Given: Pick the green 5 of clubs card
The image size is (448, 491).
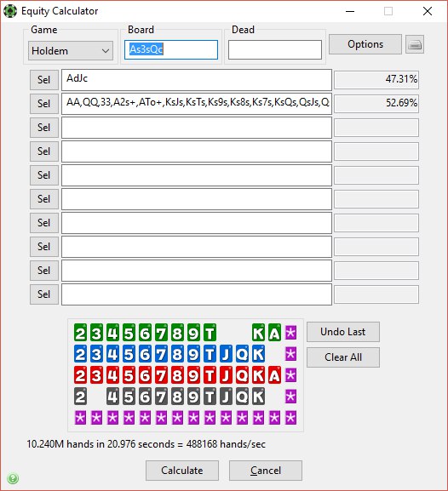Looking at the screenshot, I should 129,333.
